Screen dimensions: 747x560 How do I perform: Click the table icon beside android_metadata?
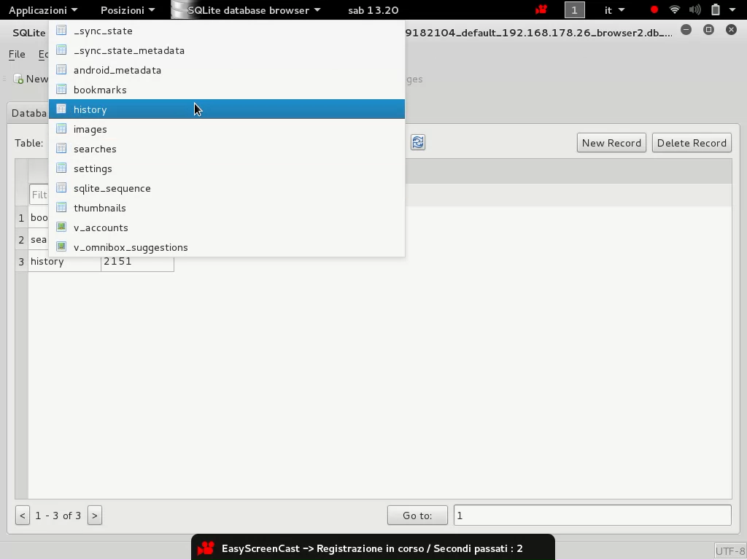pyautogui.click(x=61, y=69)
